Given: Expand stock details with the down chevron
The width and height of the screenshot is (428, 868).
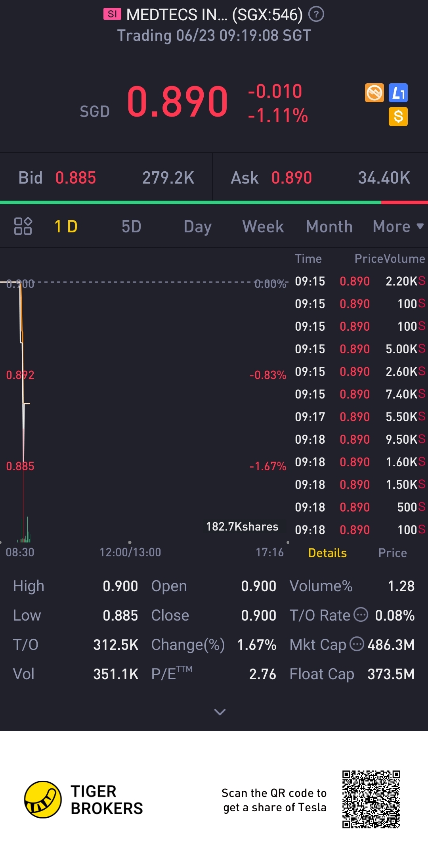Looking at the screenshot, I should 220,712.
